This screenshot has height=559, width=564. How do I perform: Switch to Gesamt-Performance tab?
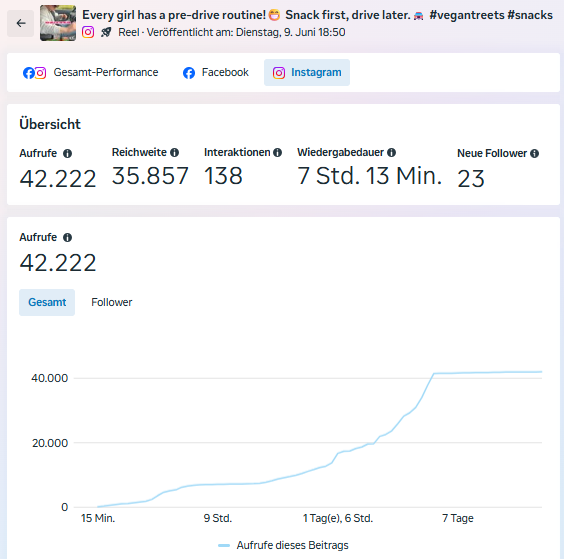tap(90, 72)
